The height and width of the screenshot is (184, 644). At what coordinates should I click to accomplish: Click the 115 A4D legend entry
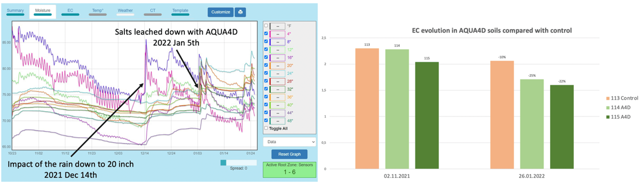[x=618, y=117]
